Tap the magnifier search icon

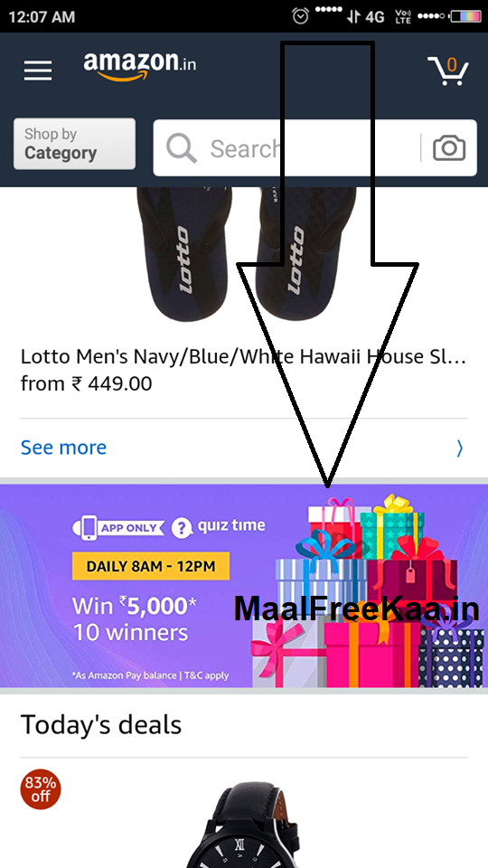point(181,148)
